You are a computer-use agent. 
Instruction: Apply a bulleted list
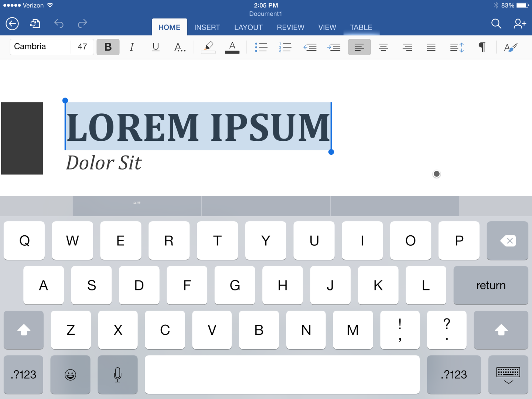point(261,47)
